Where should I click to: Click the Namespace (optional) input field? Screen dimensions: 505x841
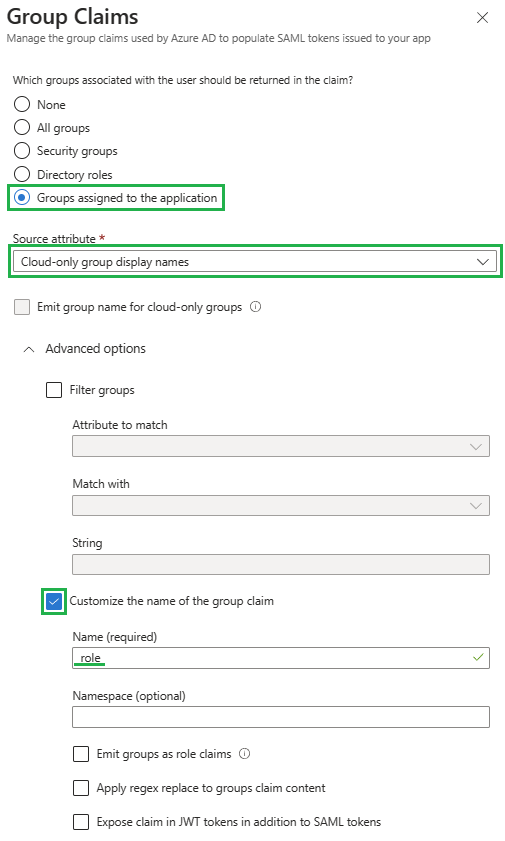(281, 717)
